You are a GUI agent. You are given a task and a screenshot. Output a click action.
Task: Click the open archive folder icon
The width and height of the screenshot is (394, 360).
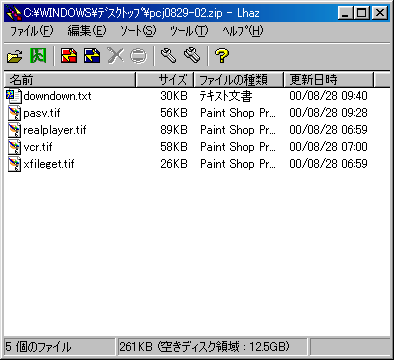(x=15, y=56)
